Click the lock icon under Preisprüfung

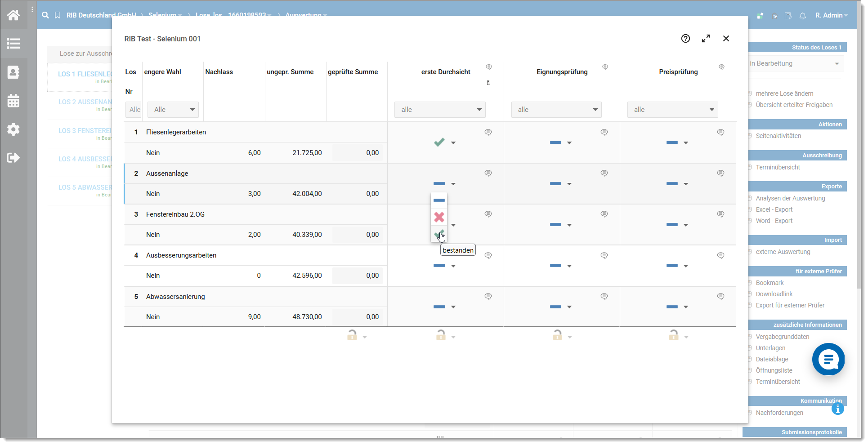674,335
